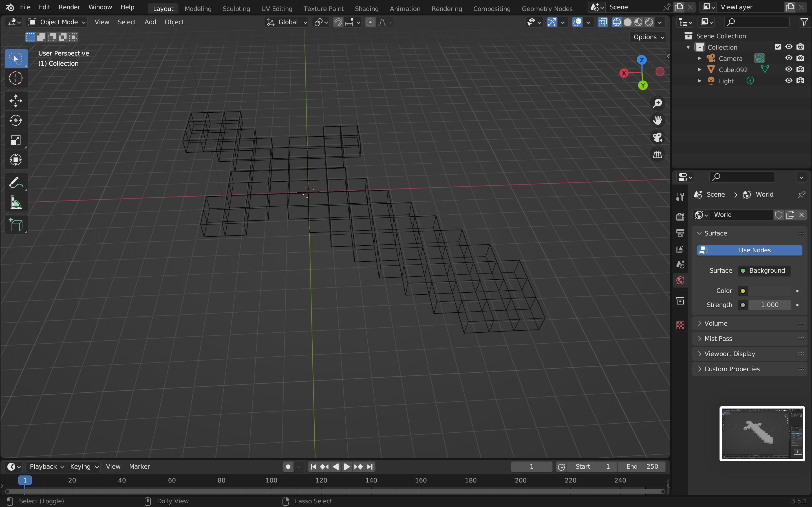Image resolution: width=812 pixels, height=507 pixels.
Task: Select the Rotate tool
Action: [16, 120]
